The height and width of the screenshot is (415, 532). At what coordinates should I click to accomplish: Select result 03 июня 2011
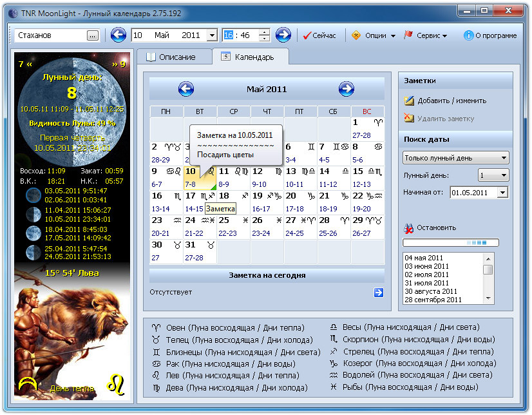click(x=426, y=266)
